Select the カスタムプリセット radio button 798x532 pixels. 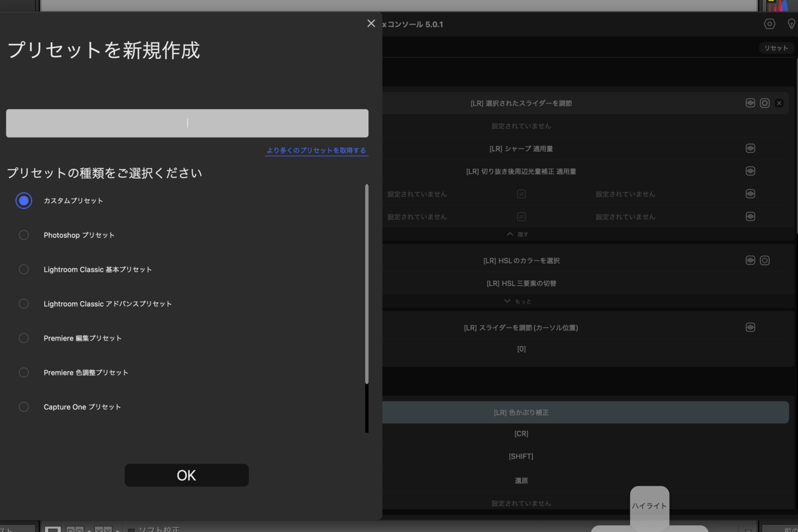click(24, 200)
